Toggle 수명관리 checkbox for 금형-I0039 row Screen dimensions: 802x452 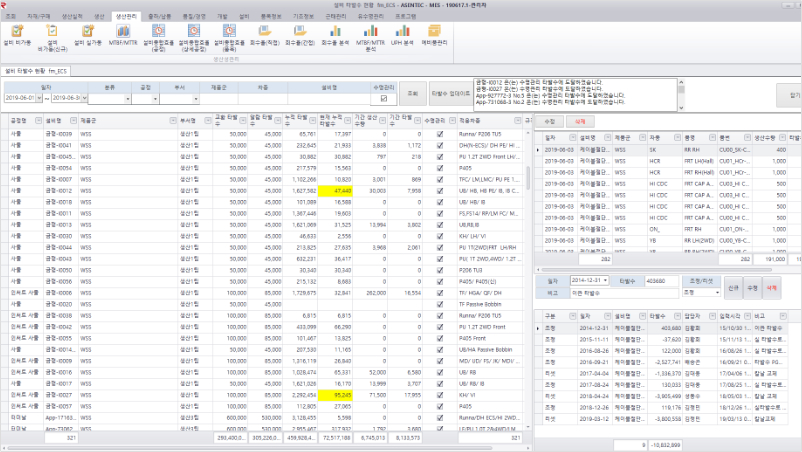(440, 134)
